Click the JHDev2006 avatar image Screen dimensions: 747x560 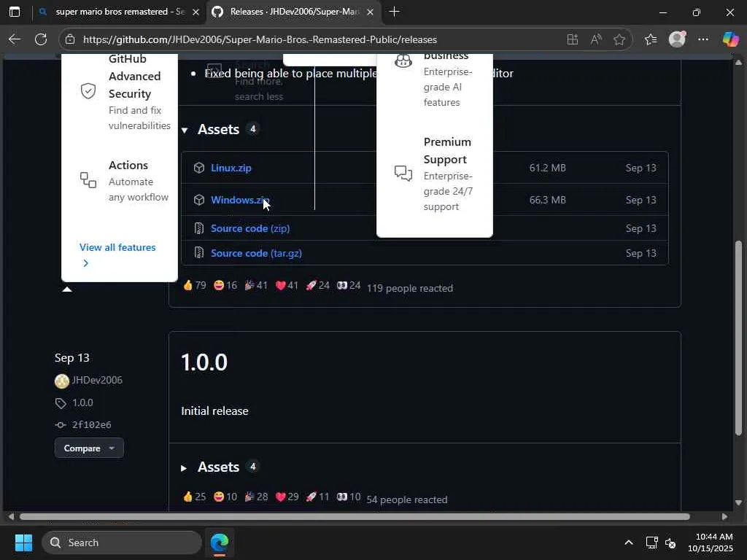62,381
